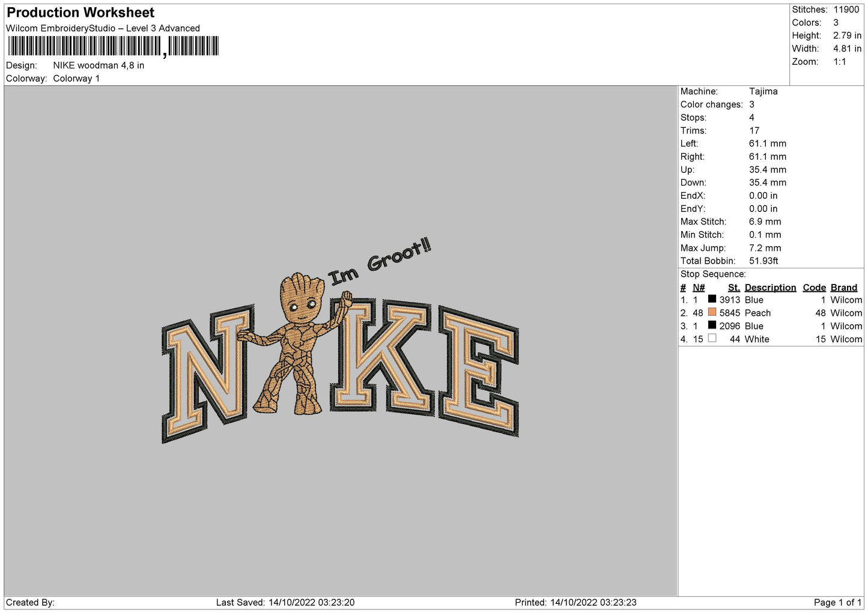
Task: Click the stitch count 3913 in row 1
Action: 729,300
